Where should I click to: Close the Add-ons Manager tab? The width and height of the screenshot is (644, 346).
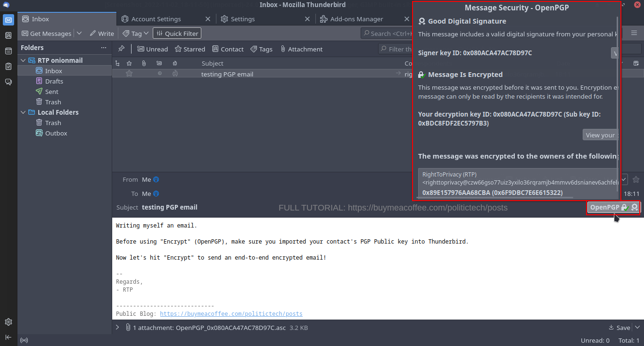[407, 19]
